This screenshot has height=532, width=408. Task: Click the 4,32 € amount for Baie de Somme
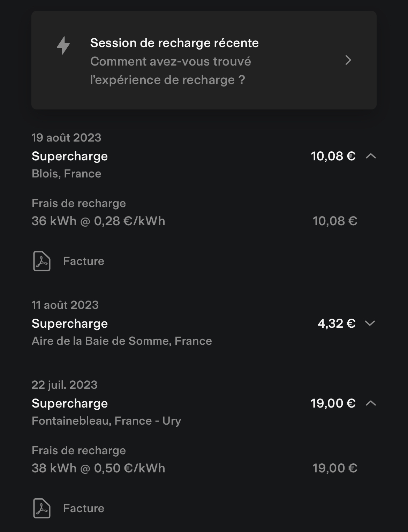(x=337, y=323)
